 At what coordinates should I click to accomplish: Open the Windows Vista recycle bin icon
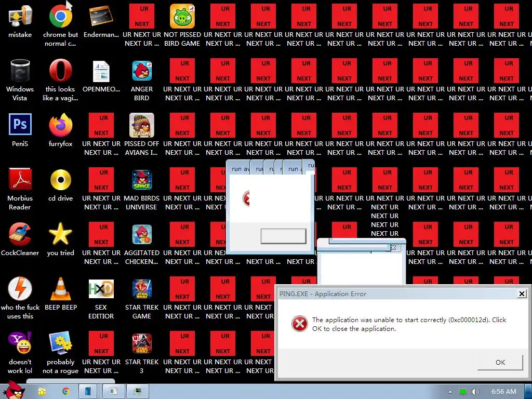[x=20, y=70]
